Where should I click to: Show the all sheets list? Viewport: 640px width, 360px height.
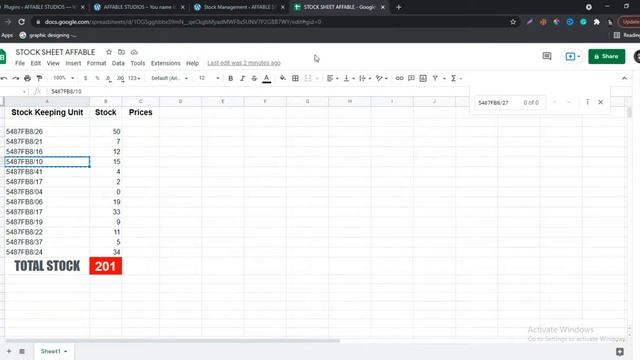pyautogui.click(x=22, y=351)
